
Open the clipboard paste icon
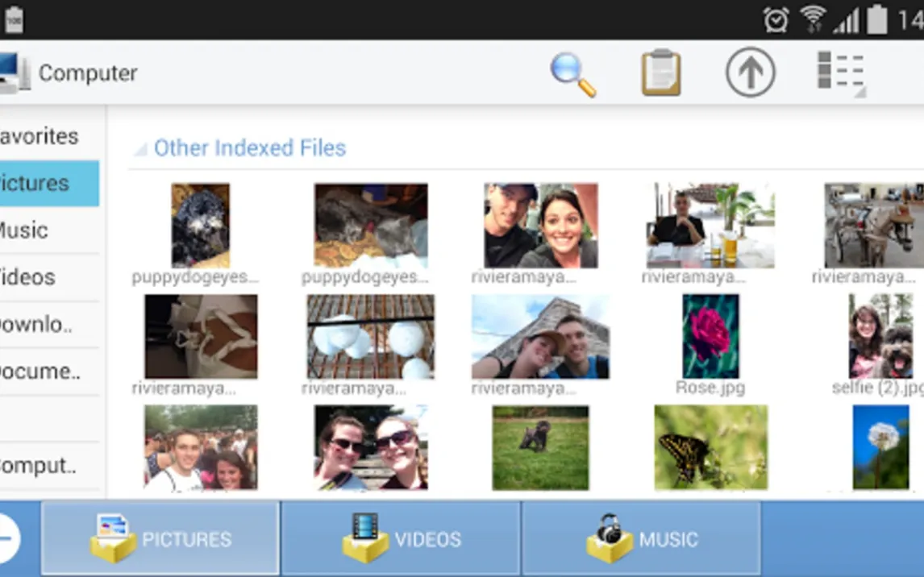(661, 73)
